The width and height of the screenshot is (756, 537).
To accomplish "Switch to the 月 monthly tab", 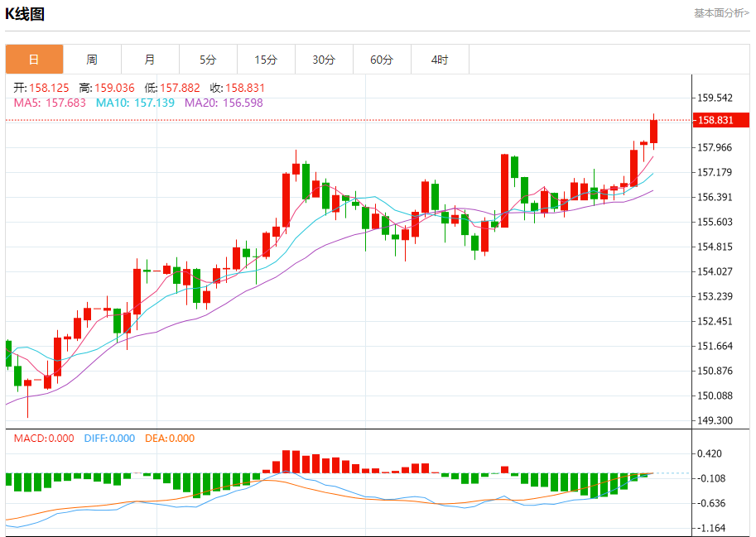I will coord(150,60).
